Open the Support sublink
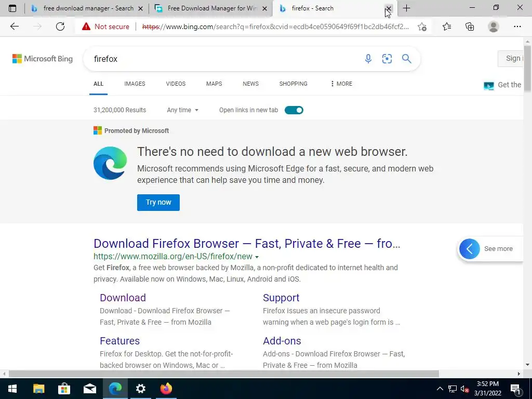532x399 pixels. (x=281, y=298)
